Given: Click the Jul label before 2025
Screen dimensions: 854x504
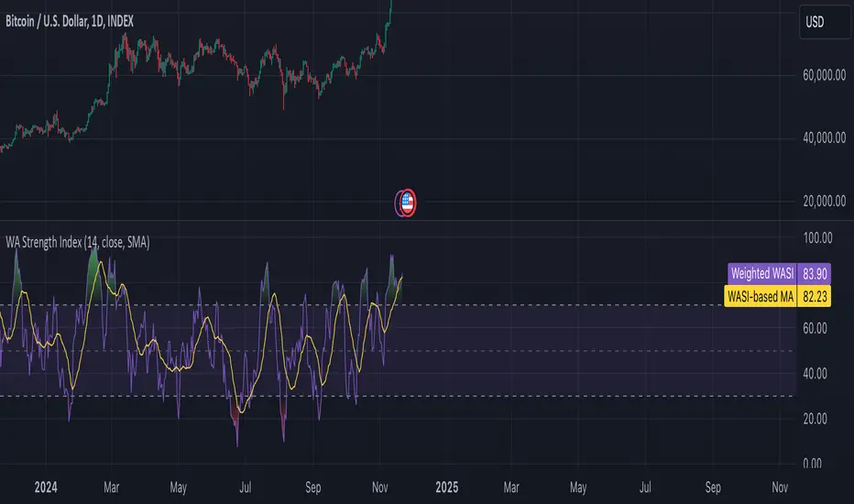Looking at the screenshot, I should (245, 488).
